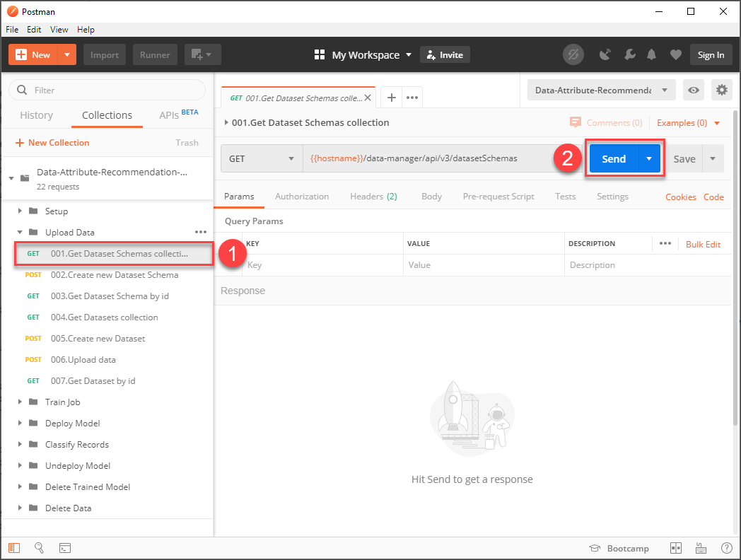This screenshot has height=560, width=741.
Task: Open the Pre-request Script tab
Action: [x=498, y=196]
